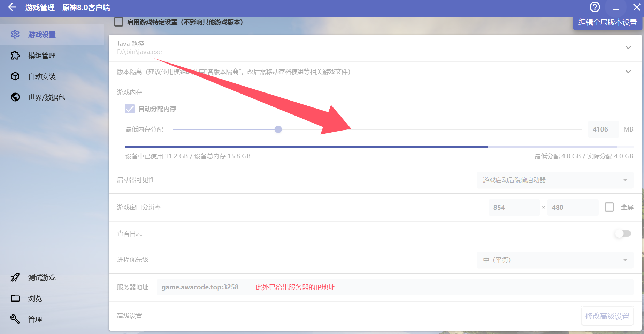
Task: Click the folder browse icon
Action: [15, 298]
